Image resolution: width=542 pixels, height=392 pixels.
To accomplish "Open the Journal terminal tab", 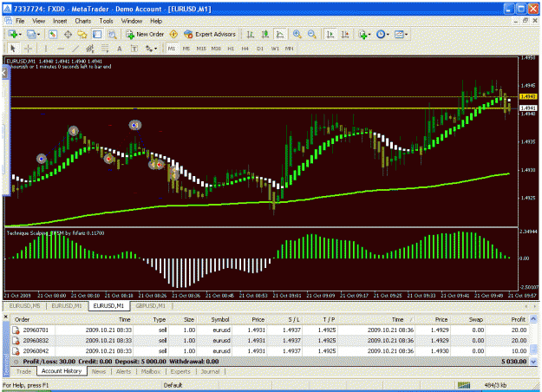I will tap(210, 371).
